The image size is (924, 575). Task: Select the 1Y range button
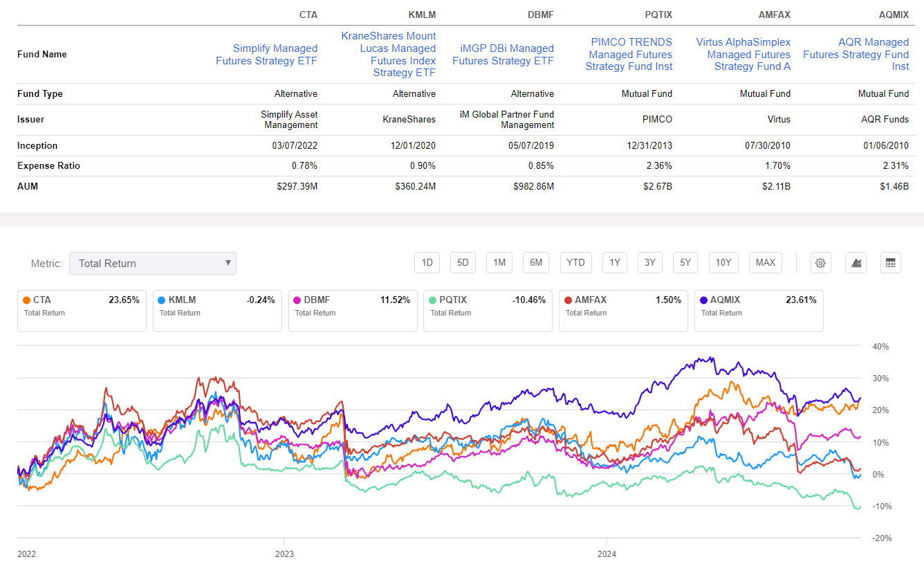(613, 262)
